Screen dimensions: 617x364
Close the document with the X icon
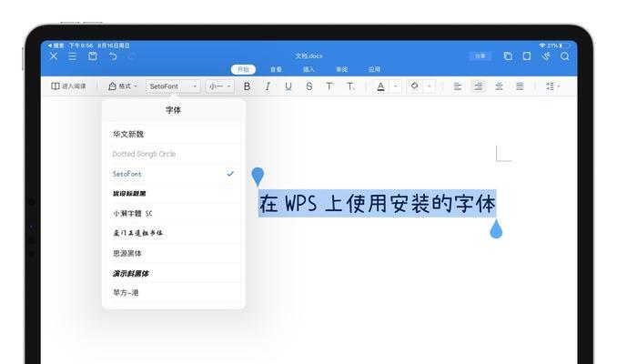pos(54,56)
